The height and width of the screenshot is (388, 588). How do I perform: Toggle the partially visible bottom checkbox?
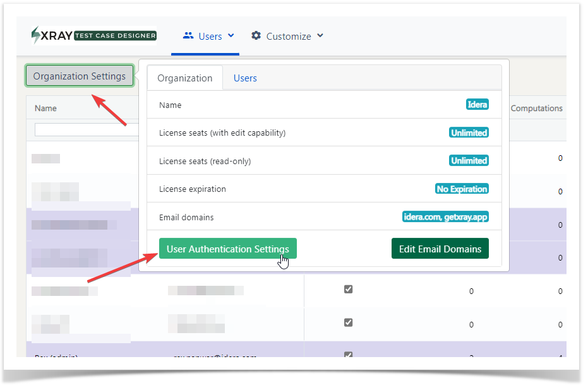pos(349,355)
